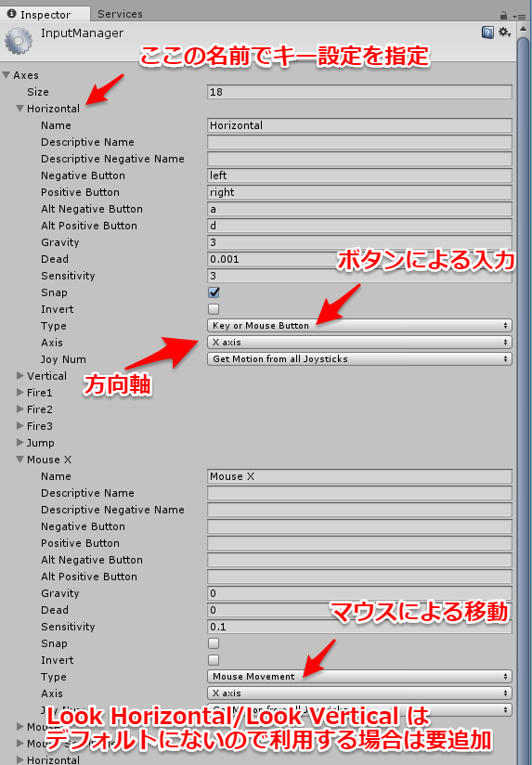Click the Name field containing Horizontal

359,125
